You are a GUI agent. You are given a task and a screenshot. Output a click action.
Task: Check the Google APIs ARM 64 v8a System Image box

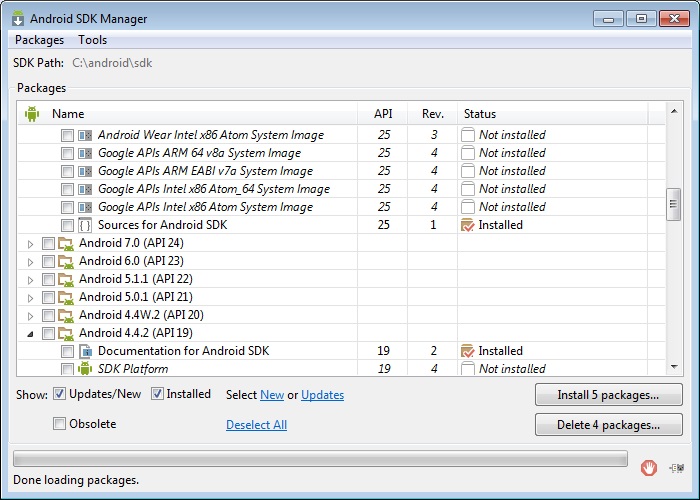[x=67, y=153]
